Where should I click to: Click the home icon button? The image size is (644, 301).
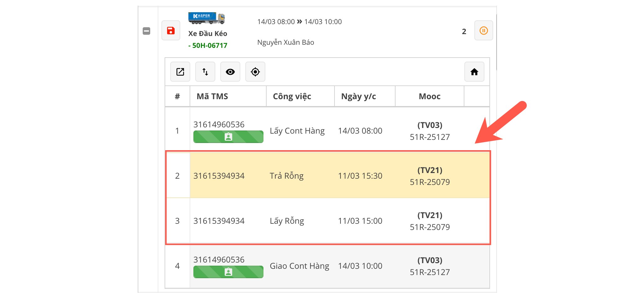click(x=474, y=72)
